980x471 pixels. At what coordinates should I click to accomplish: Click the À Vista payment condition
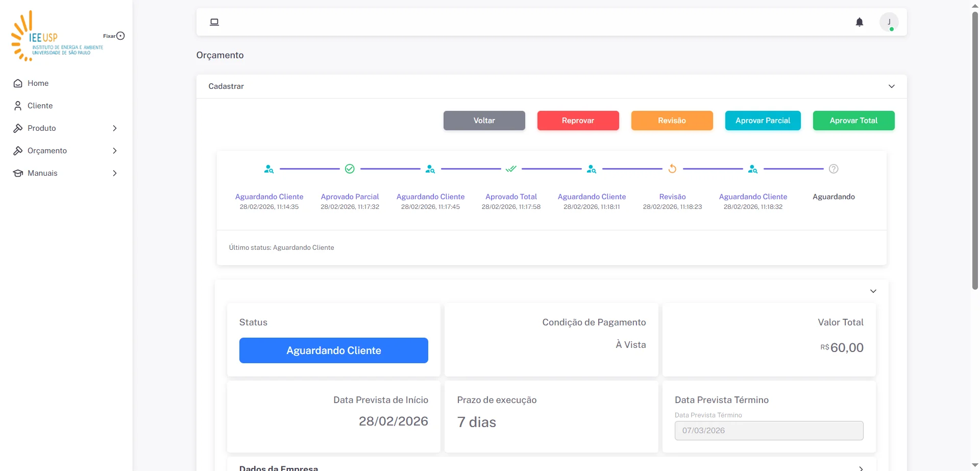pyautogui.click(x=631, y=345)
